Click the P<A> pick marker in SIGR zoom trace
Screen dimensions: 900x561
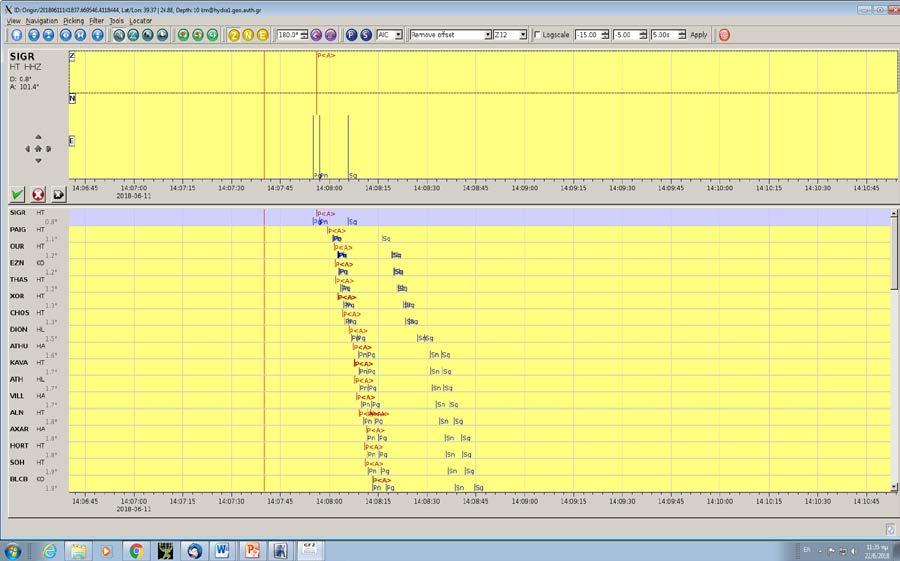325,56
